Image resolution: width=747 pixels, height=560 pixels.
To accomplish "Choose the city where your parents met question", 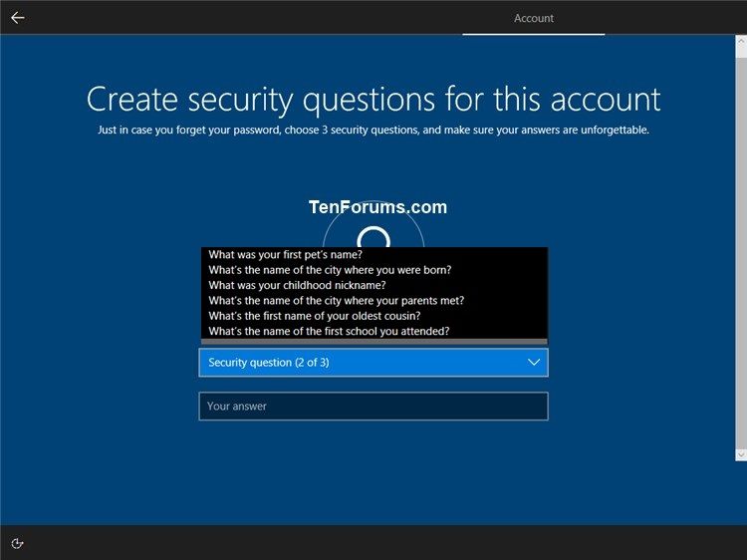I will point(336,300).
